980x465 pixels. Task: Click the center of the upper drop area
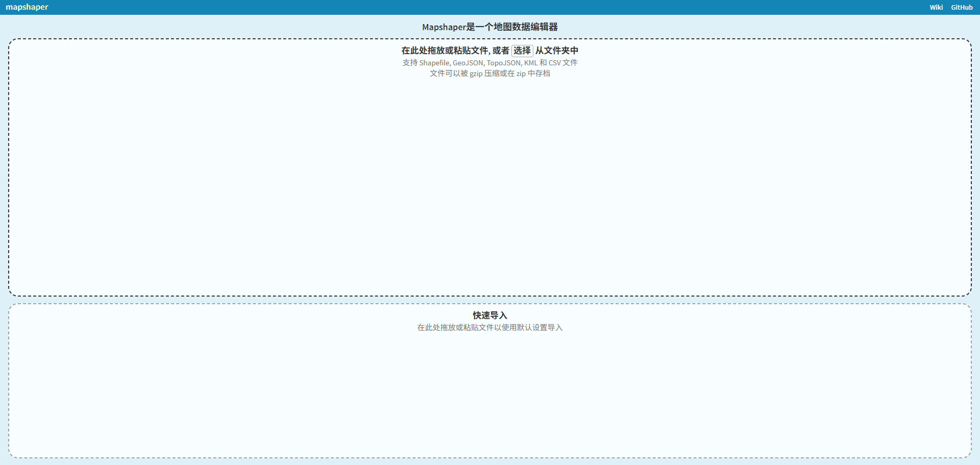(x=490, y=168)
